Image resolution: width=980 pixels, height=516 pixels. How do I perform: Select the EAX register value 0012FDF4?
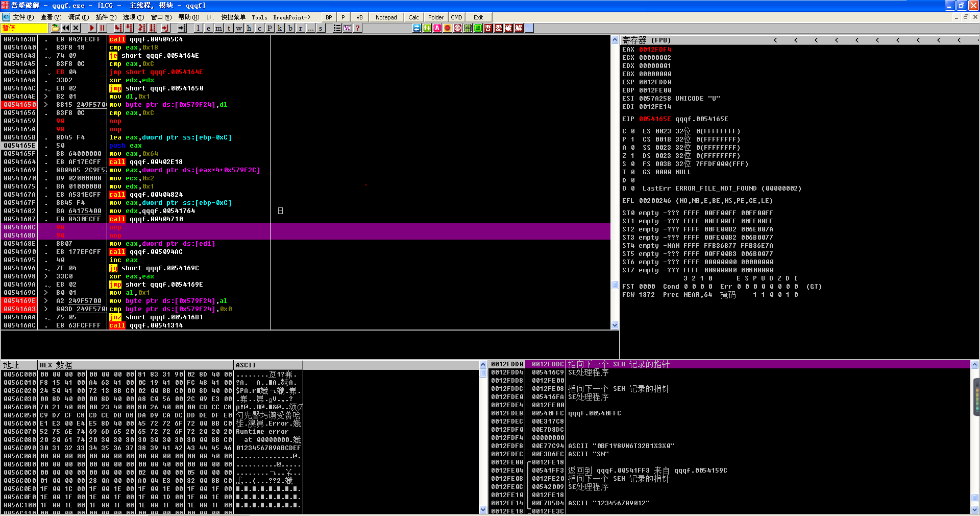point(655,50)
